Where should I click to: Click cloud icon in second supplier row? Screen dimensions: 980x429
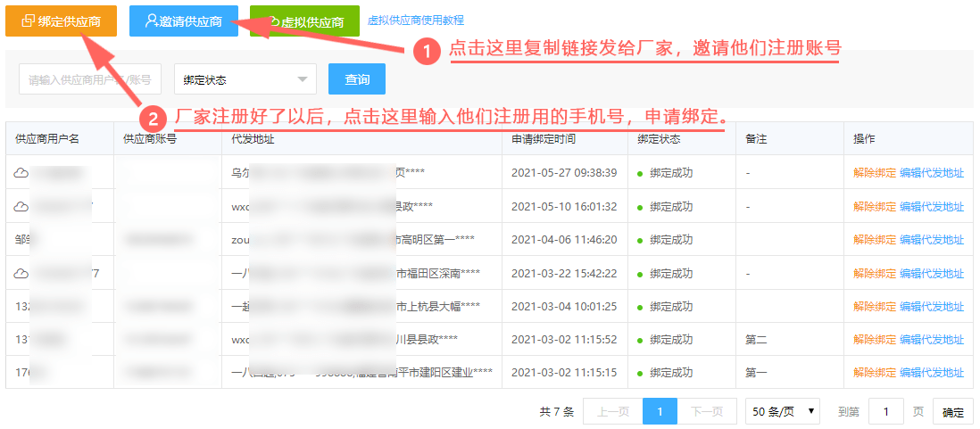tap(21, 206)
